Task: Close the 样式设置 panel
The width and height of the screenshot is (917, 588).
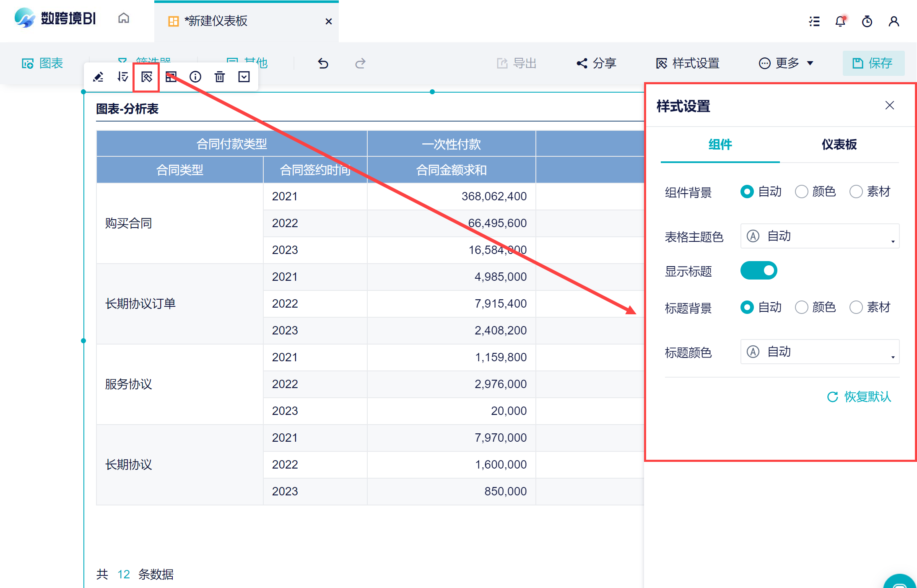Action: 890,105
